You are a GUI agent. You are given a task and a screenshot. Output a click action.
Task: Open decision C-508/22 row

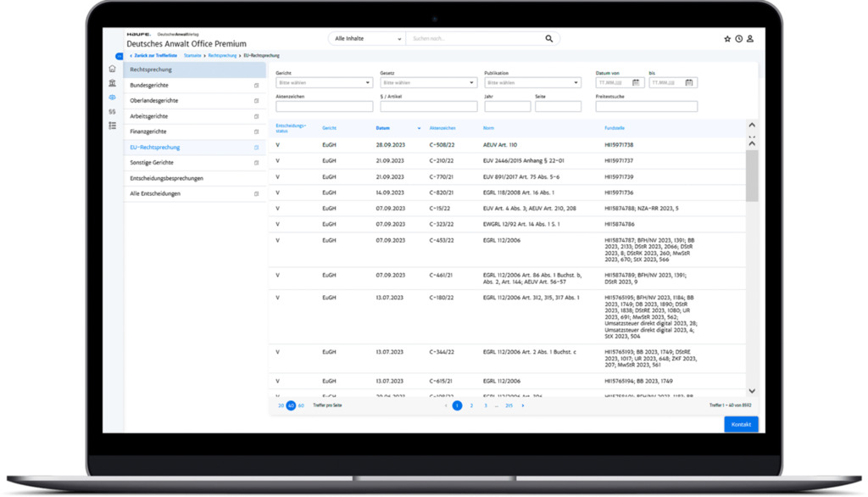click(x=507, y=145)
